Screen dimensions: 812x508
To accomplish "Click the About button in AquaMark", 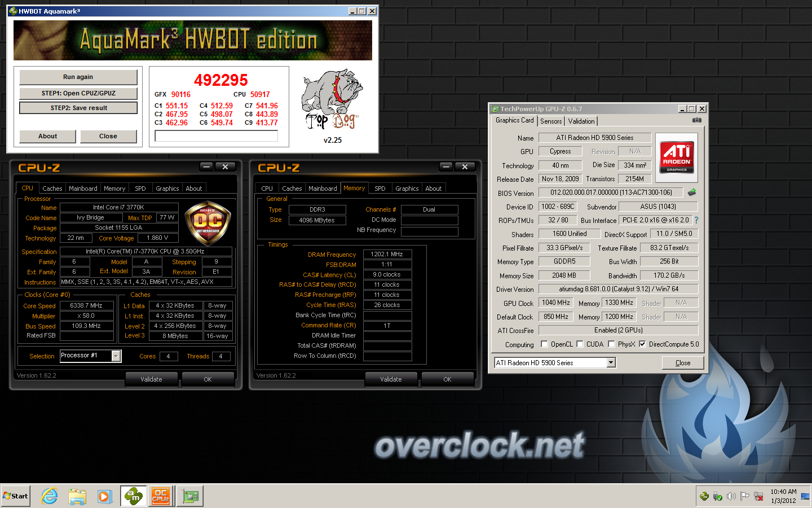I will pos(48,136).
